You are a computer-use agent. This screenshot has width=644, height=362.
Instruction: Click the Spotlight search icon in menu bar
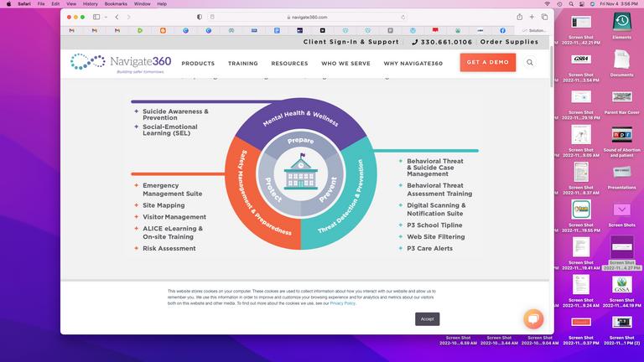571,3
